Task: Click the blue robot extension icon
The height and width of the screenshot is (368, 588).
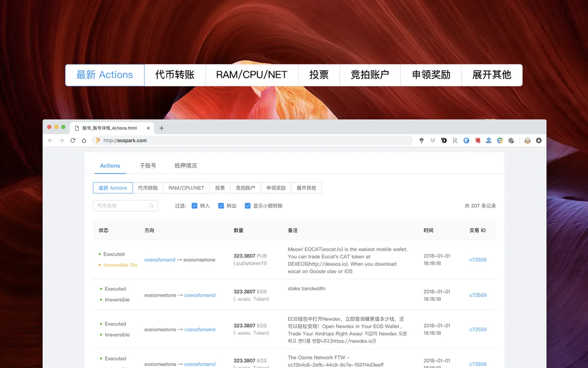Action: (489, 140)
